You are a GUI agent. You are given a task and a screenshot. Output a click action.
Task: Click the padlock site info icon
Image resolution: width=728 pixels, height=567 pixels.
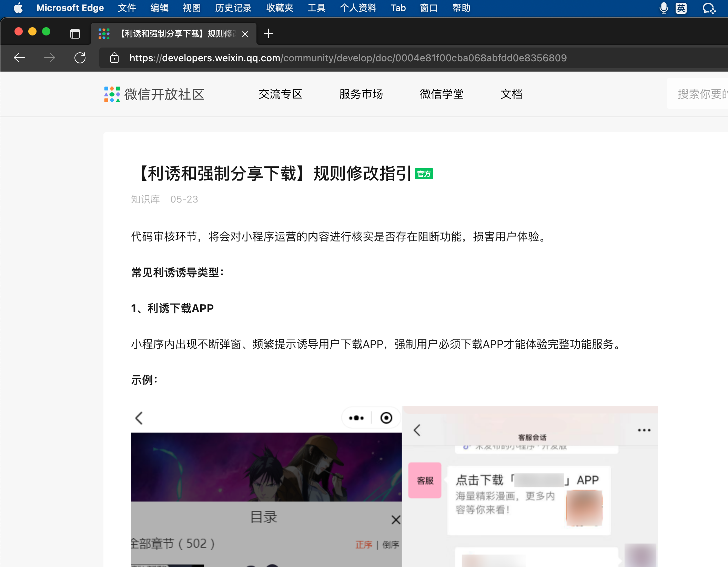click(x=114, y=58)
